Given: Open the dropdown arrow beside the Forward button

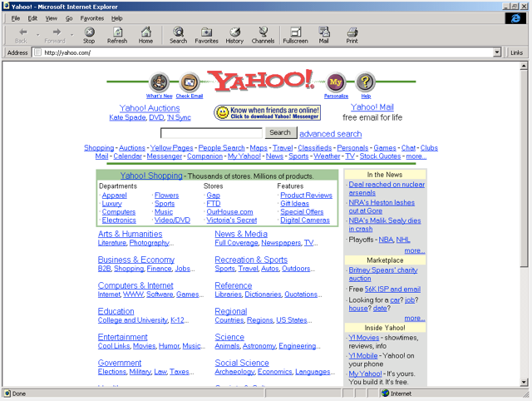Looking at the screenshot, I should point(71,34).
